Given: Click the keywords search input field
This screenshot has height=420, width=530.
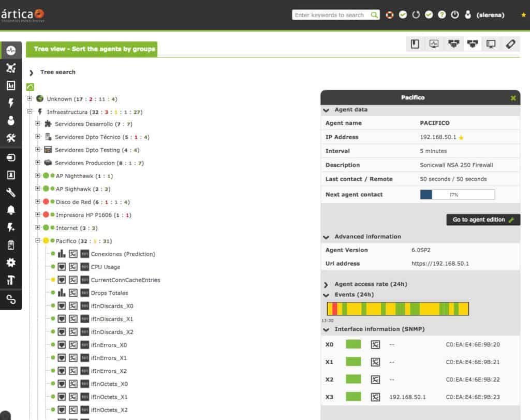Looking at the screenshot, I should click(331, 15).
